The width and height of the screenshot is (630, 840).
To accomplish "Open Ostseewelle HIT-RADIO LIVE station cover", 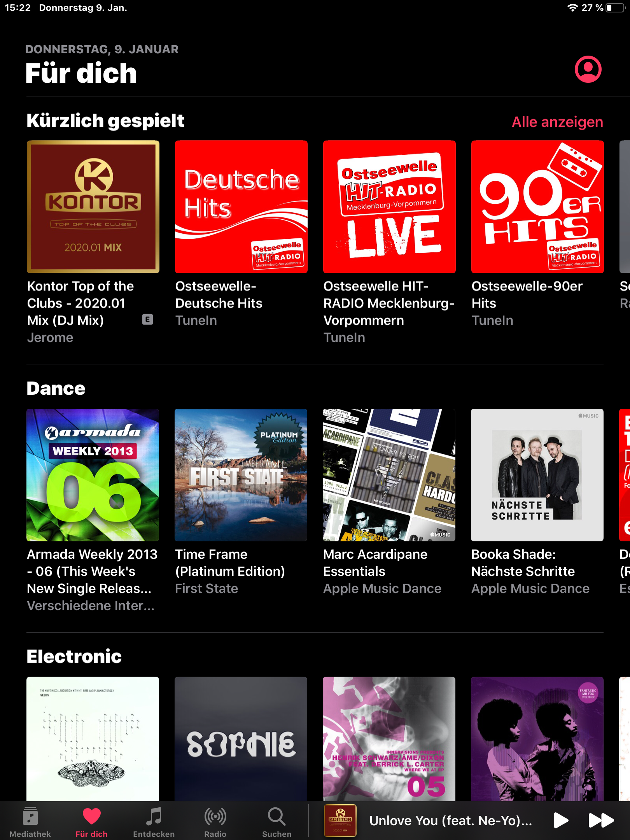I will pyautogui.click(x=389, y=207).
